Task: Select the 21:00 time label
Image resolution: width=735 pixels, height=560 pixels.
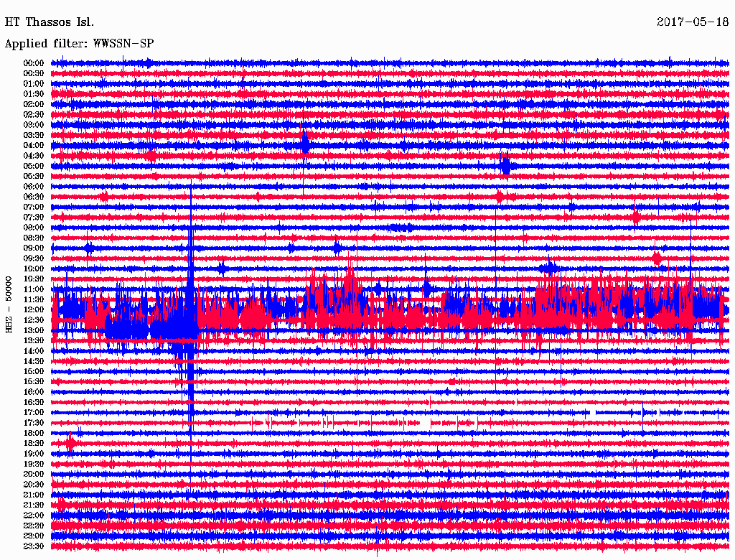Action: click(x=34, y=495)
